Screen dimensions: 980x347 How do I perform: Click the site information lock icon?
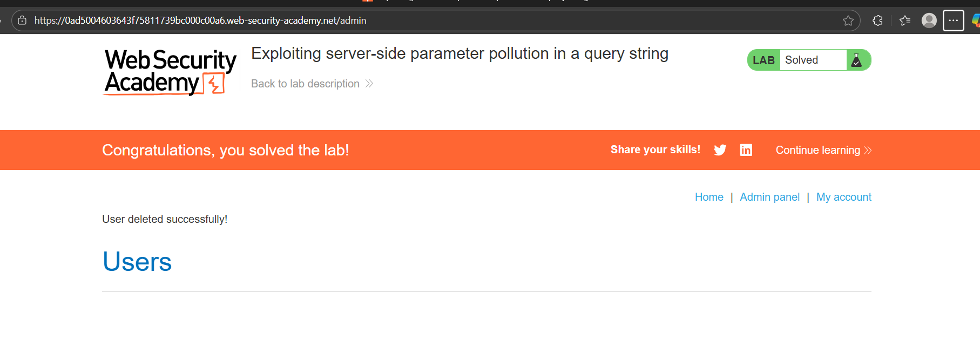coord(22,21)
